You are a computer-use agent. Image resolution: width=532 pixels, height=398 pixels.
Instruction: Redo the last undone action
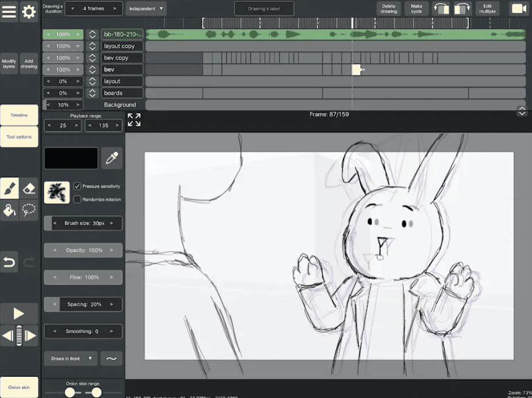(29, 262)
